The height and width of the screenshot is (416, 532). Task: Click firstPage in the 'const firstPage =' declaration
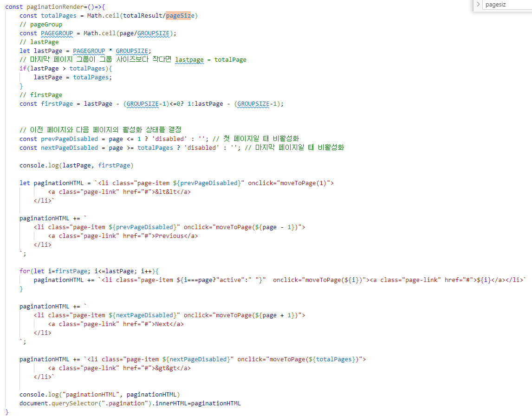(x=57, y=104)
